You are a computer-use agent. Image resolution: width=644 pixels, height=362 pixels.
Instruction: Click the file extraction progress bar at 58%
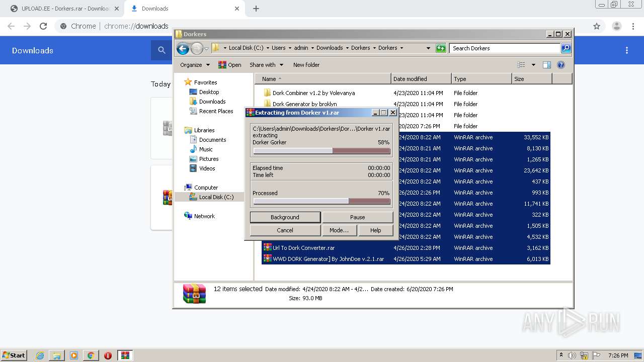pyautogui.click(x=321, y=151)
